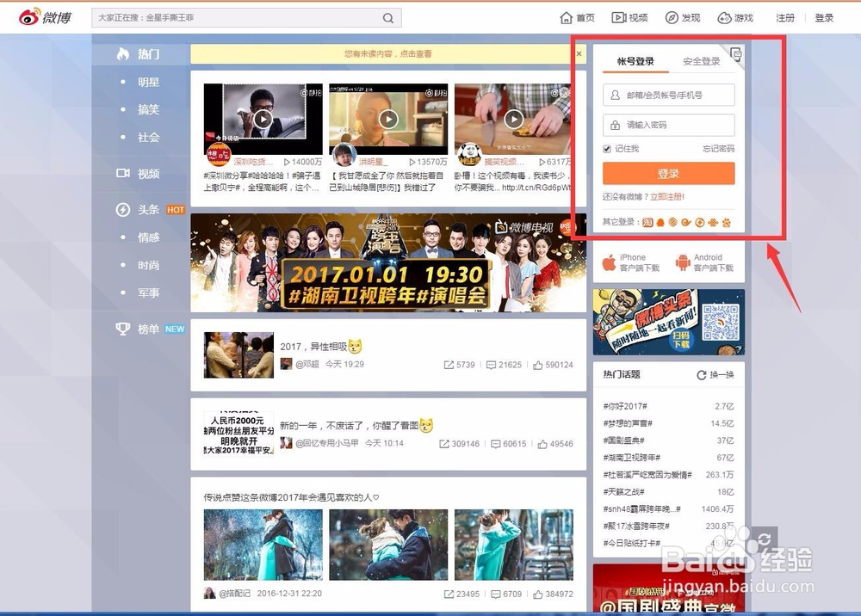Download the Android client

pyautogui.click(x=704, y=262)
